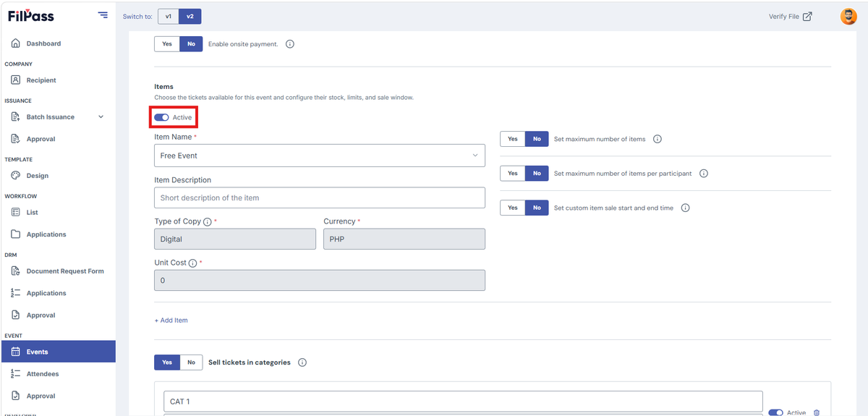The height and width of the screenshot is (416, 868).
Task: Click the + Add Item link
Action: 171,320
